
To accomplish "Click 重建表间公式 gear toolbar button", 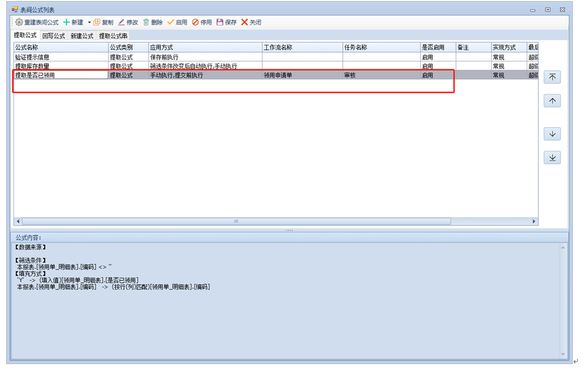I will 37,22.
